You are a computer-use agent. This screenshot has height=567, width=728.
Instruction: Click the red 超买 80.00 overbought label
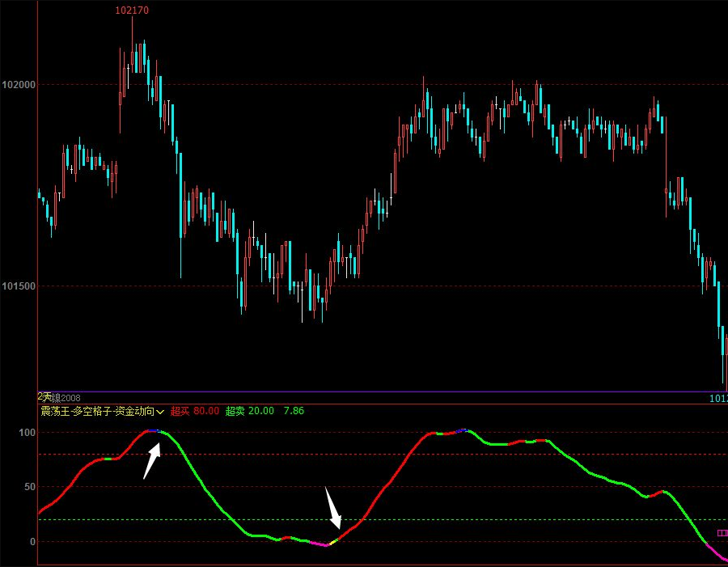194,411
